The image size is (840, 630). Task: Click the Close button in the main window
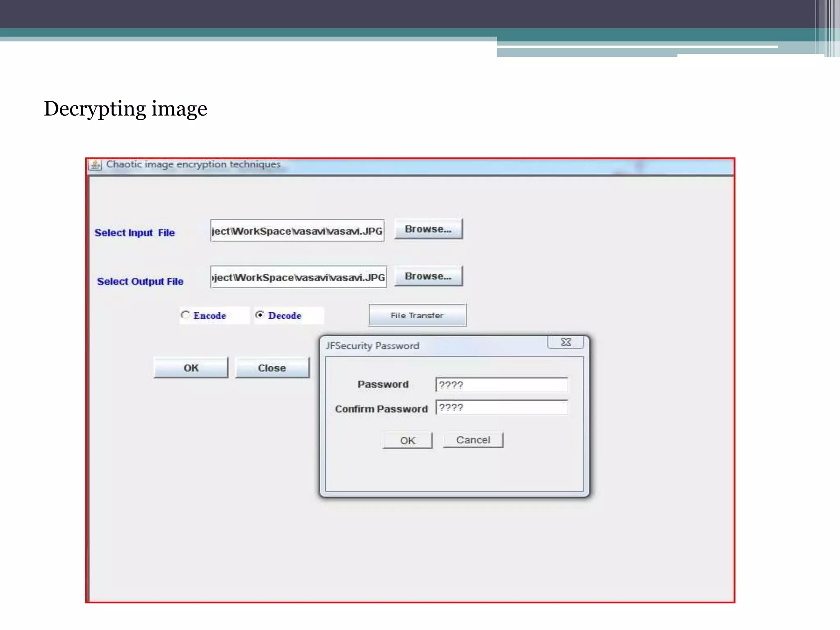pyautogui.click(x=272, y=368)
